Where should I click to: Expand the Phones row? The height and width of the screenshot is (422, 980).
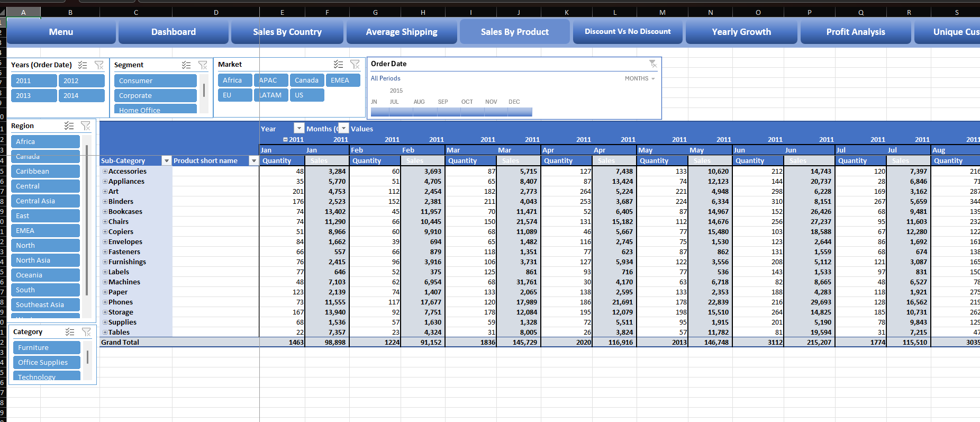coord(105,302)
